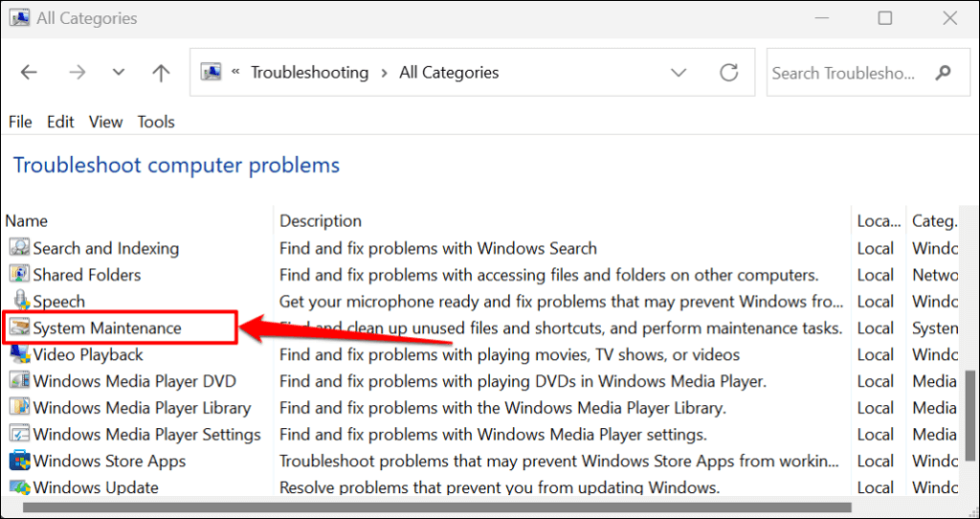Click the Search and Indexing troubleshooter icon
The image size is (980, 519).
pyautogui.click(x=19, y=248)
